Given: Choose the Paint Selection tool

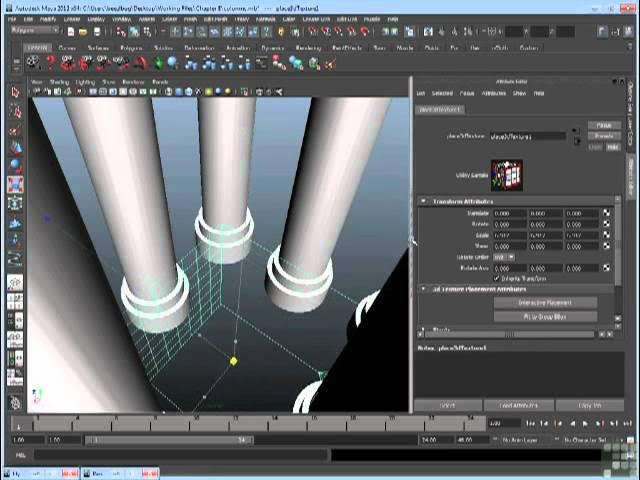Looking at the screenshot, I should click(x=16, y=130).
